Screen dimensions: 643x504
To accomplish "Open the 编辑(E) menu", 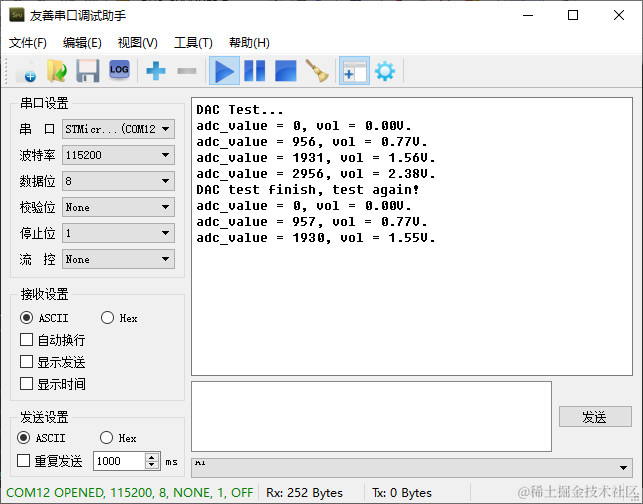I will pos(82,43).
